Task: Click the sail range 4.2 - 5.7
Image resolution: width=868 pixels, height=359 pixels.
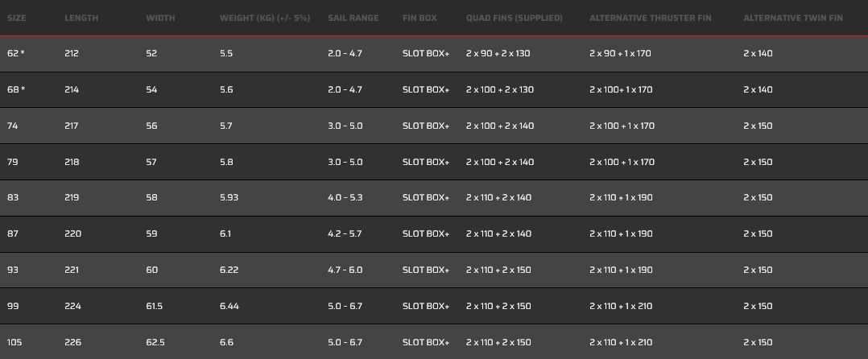Action: 345,233
